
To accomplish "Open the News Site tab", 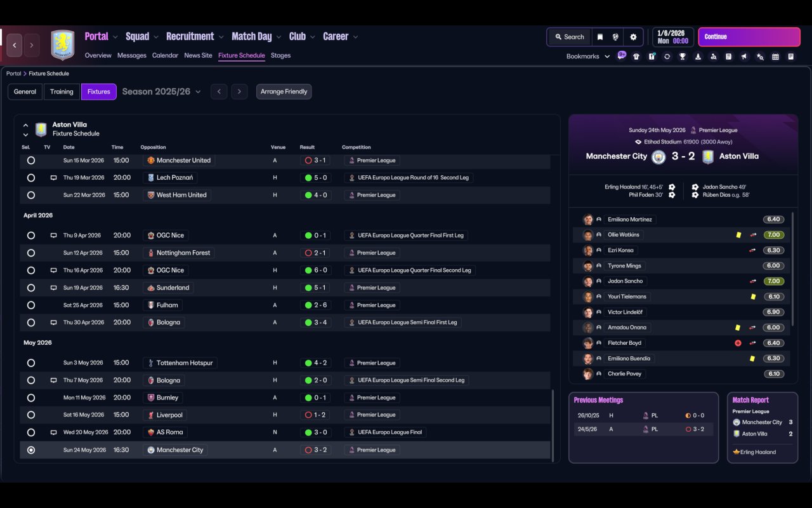I will [x=198, y=55].
